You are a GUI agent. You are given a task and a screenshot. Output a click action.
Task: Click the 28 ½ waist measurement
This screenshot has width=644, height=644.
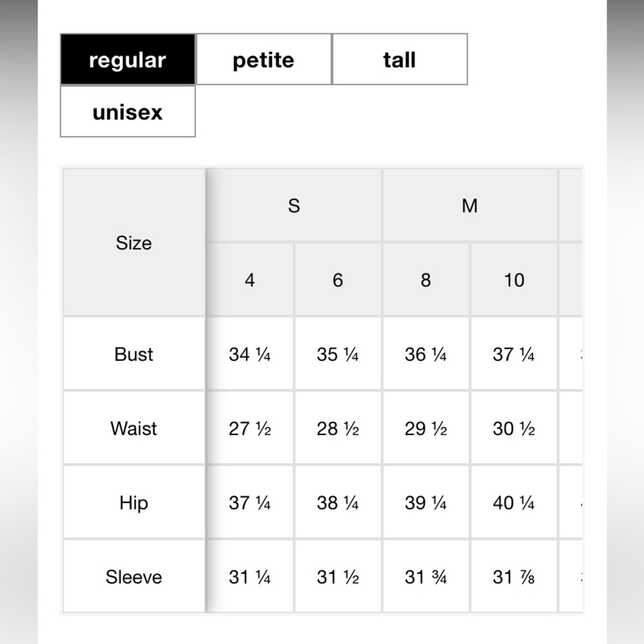(x=337, y=428)
